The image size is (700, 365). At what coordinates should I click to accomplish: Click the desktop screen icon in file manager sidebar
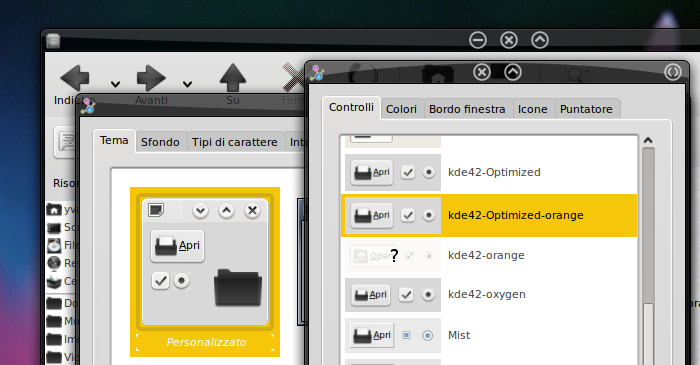(x=54, y=228)
